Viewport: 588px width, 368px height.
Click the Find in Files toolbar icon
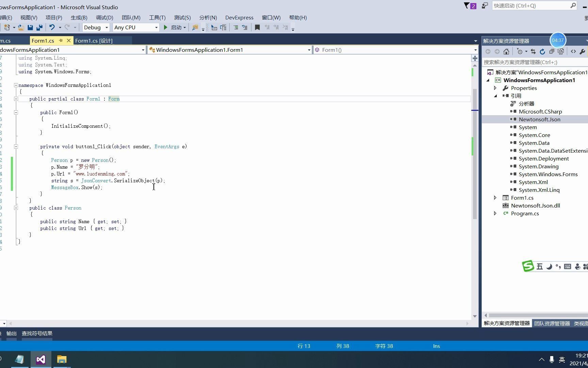point(195,28)
